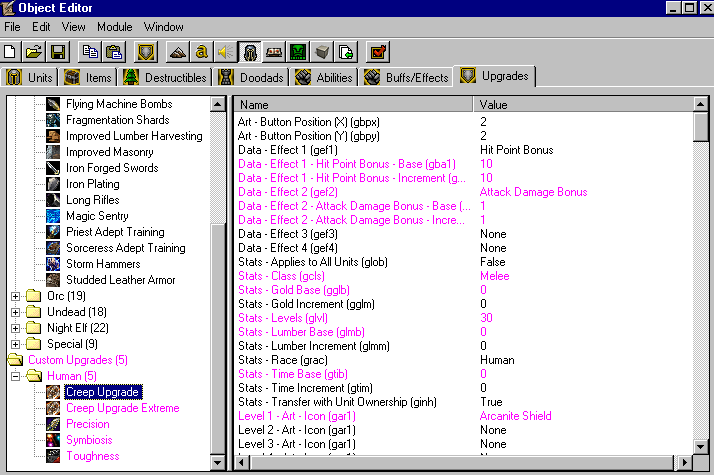Expand the Night Elf (22) folder

[15, 328]
